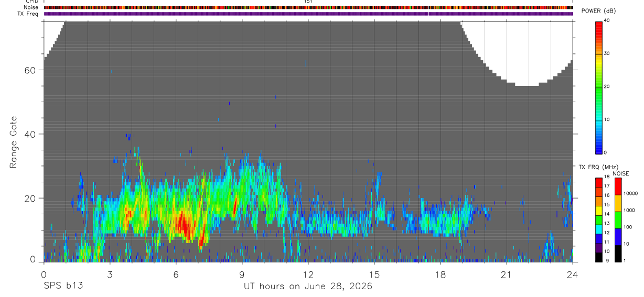The width and height of the screenshot is (644, 297).
Task: Click the TX FRQ (MHz) color scale
Action: pos(598,220)
